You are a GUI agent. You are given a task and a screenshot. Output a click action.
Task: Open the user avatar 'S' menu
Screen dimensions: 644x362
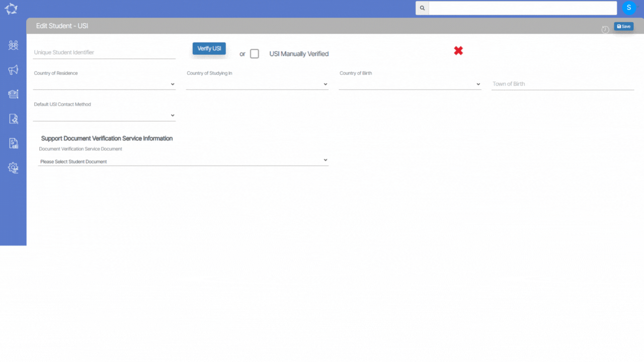click(x=629, y=8)
